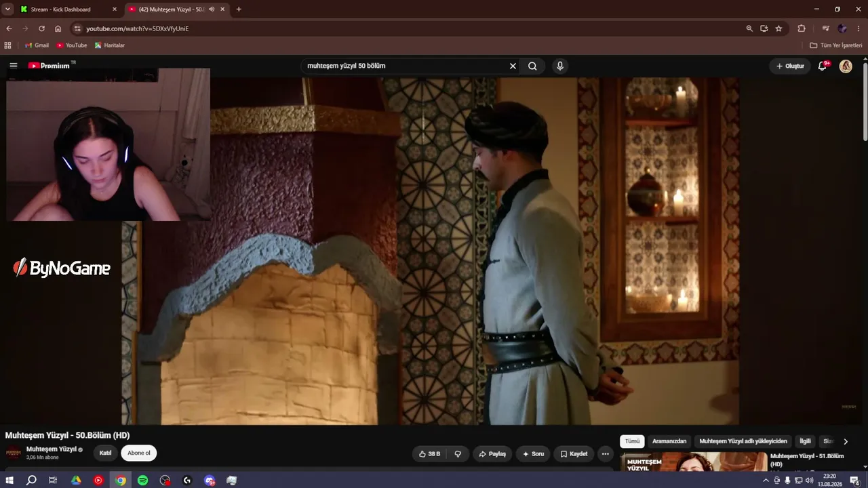Viewport: 868px width, 488px height.
Task: Open the zoom control in address bar
Action: (749, 28)
